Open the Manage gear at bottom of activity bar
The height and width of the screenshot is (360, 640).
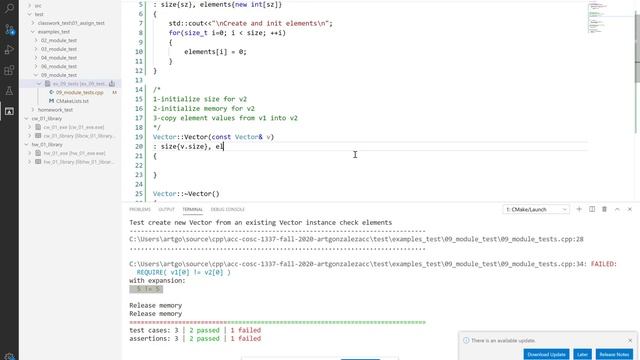pos(9,356)
